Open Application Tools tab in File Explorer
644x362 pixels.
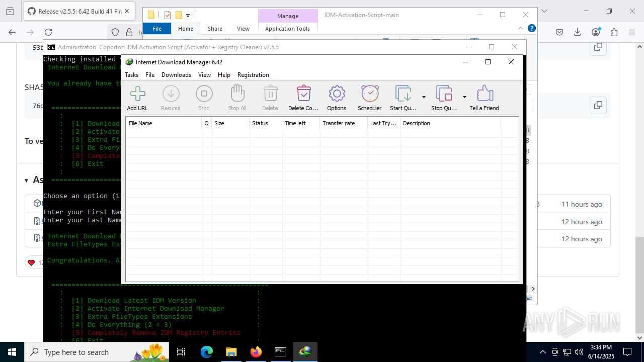[x=287, y=29]
